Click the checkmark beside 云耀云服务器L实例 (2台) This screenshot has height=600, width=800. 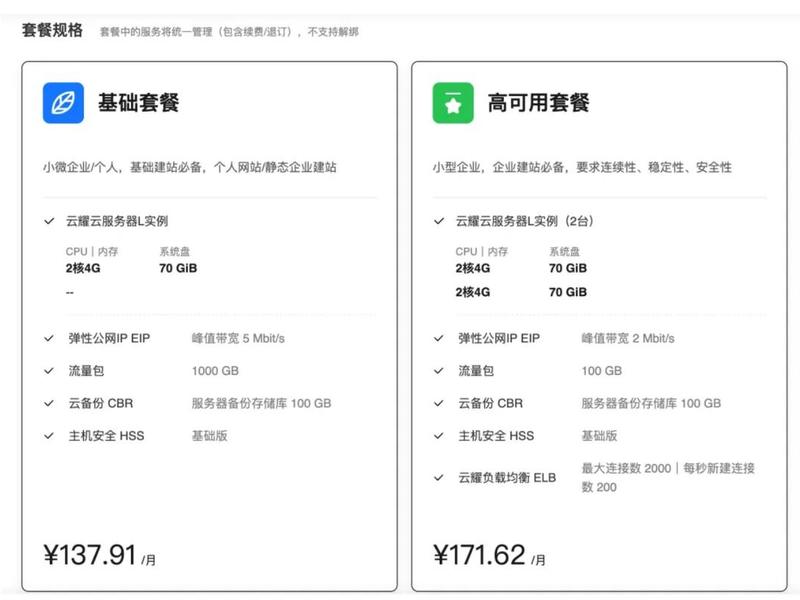tap(439, 221)
